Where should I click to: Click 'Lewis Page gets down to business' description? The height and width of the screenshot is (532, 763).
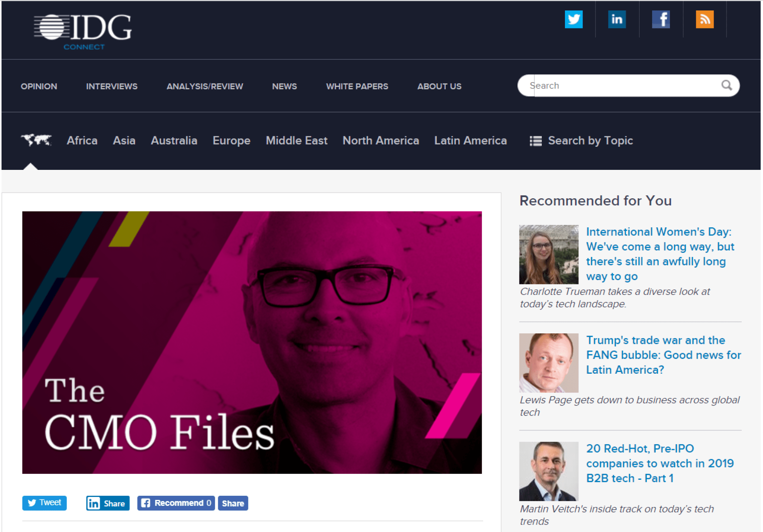click(630, 406)
